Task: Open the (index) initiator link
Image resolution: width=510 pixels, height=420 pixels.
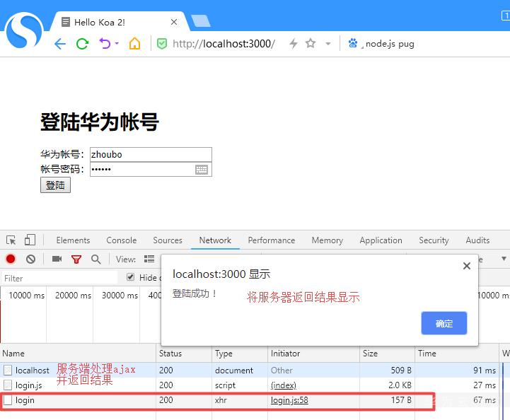Action: (284, 385)
